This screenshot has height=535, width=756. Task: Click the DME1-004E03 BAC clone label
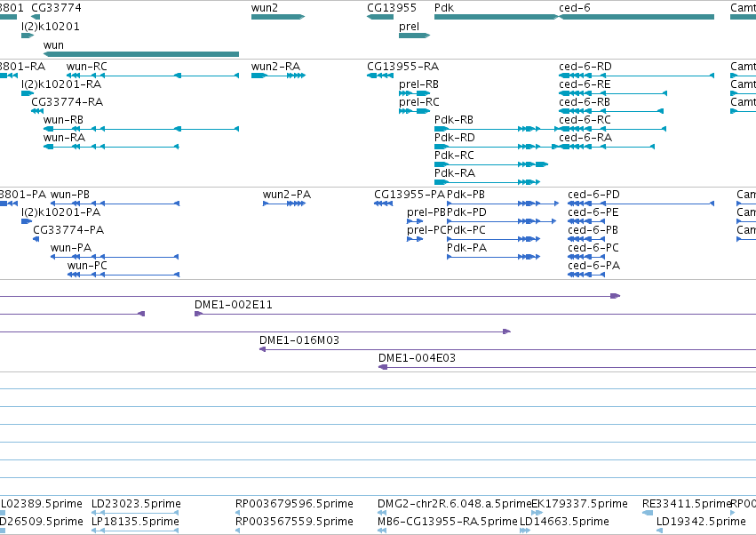(417, 358)
